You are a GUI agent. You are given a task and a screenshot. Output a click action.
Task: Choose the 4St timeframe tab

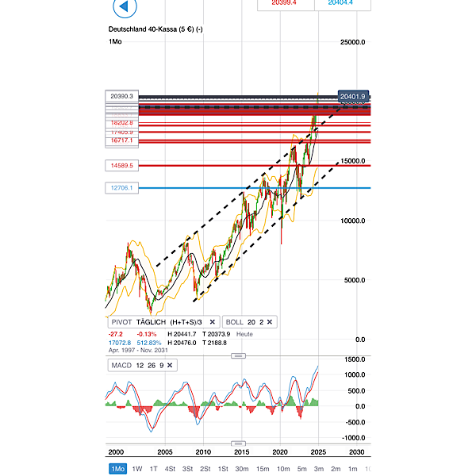click(x=170, y=469)
